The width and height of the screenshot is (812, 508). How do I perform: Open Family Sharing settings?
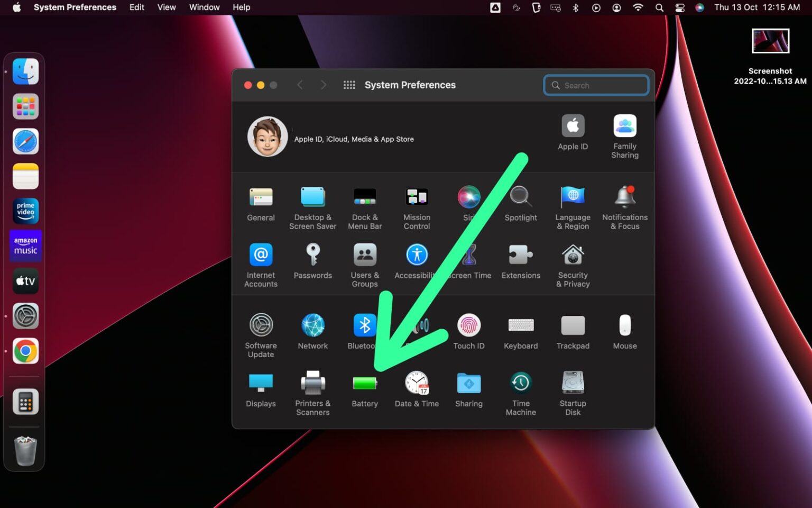coord(624,125)
